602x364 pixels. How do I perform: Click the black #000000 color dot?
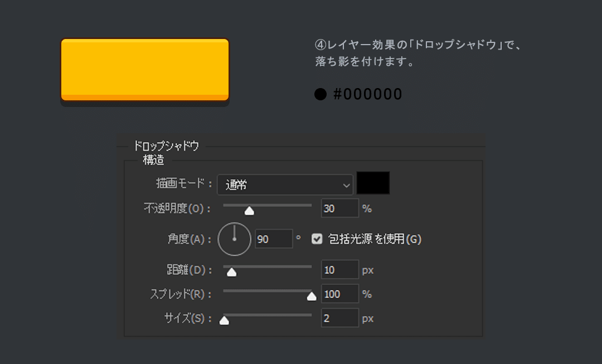tap(321, 94)
